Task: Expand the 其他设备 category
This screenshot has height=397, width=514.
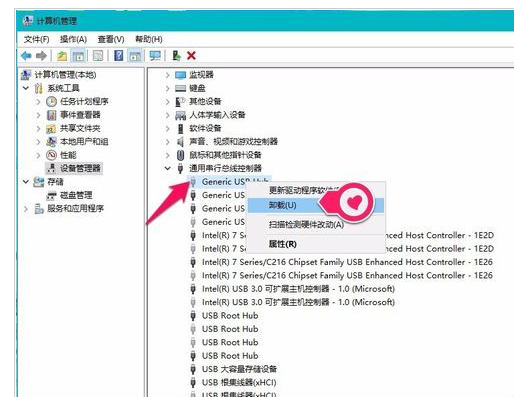Action: click(x=168, y=101)
